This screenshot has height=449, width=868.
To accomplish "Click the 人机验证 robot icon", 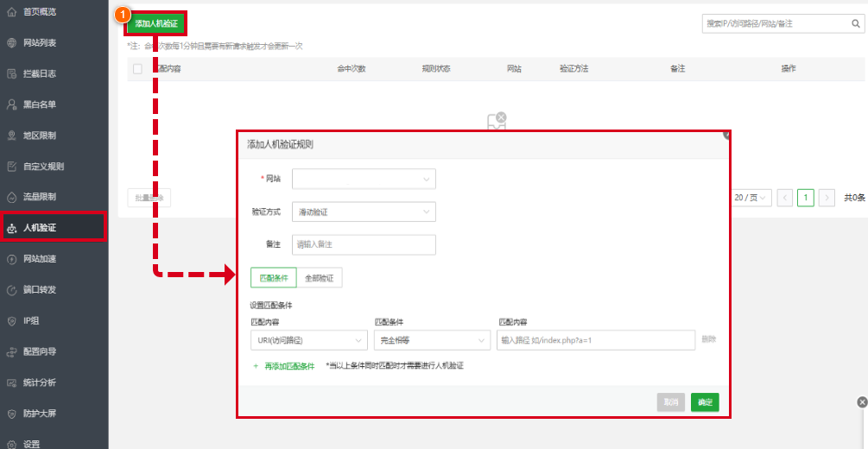I will point(12,228).
